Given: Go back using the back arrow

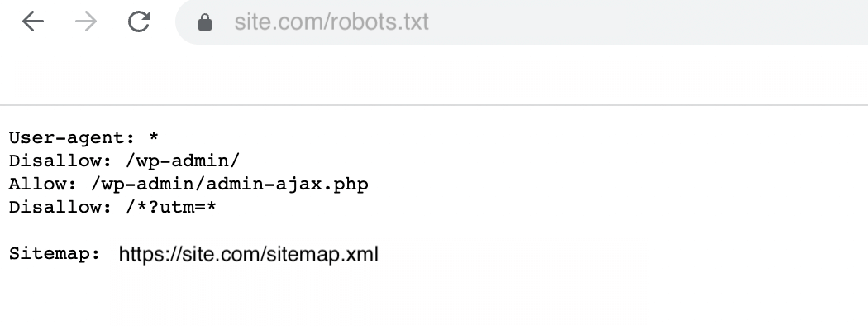Looking at the screenshot, I should (x=33, y=22).
